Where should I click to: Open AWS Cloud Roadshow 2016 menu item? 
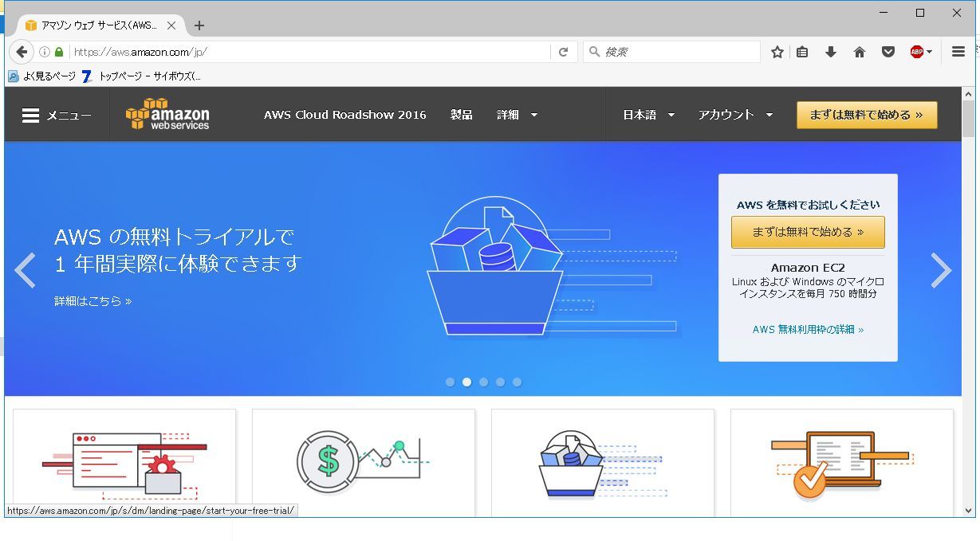coord(345,115)
